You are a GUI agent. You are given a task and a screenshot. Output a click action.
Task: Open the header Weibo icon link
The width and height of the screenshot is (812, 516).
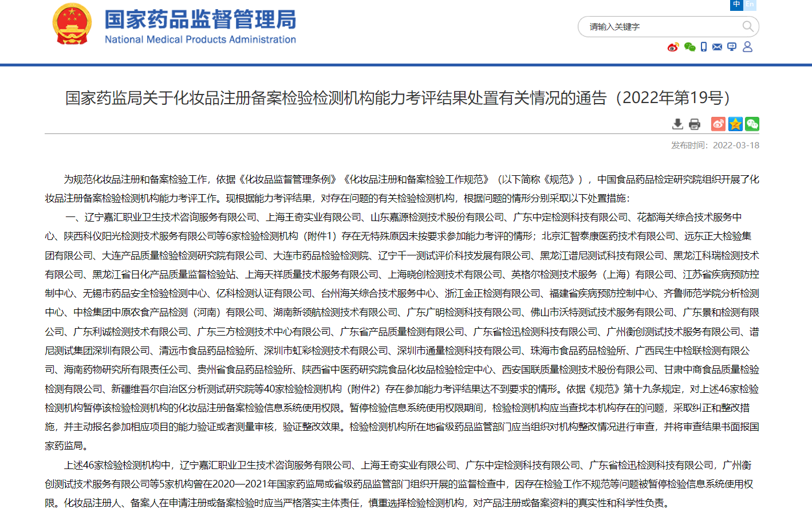(673, 47)
